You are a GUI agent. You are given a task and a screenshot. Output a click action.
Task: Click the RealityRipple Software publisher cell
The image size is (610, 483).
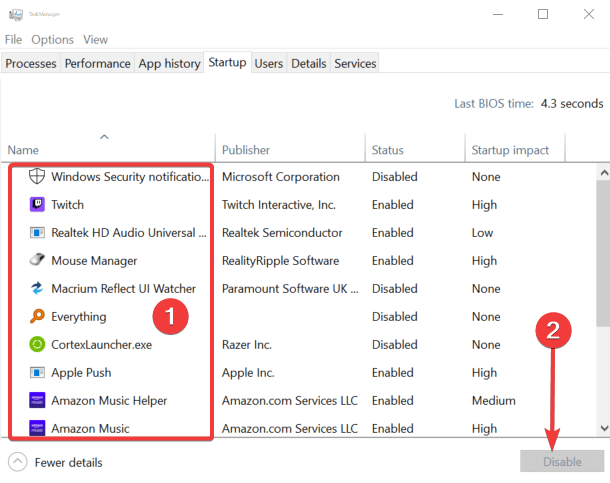[x=280, y=261]
